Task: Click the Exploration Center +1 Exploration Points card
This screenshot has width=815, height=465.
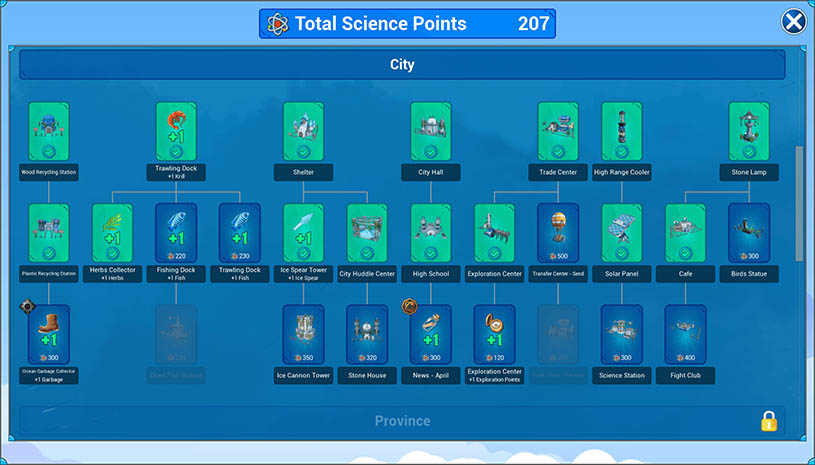Action: [x=494, y=334]
